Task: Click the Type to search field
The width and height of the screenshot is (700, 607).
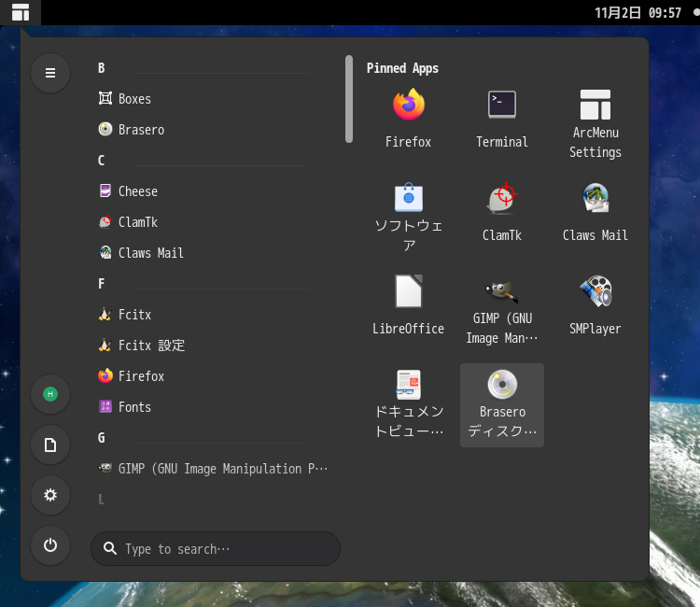Action: click(216, 548)
